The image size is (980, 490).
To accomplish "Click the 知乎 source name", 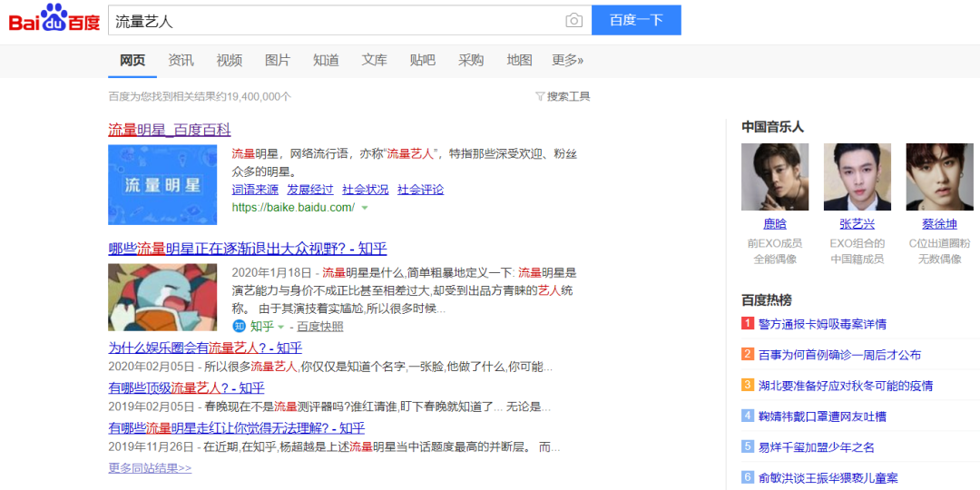I will (x=262, y=327).
